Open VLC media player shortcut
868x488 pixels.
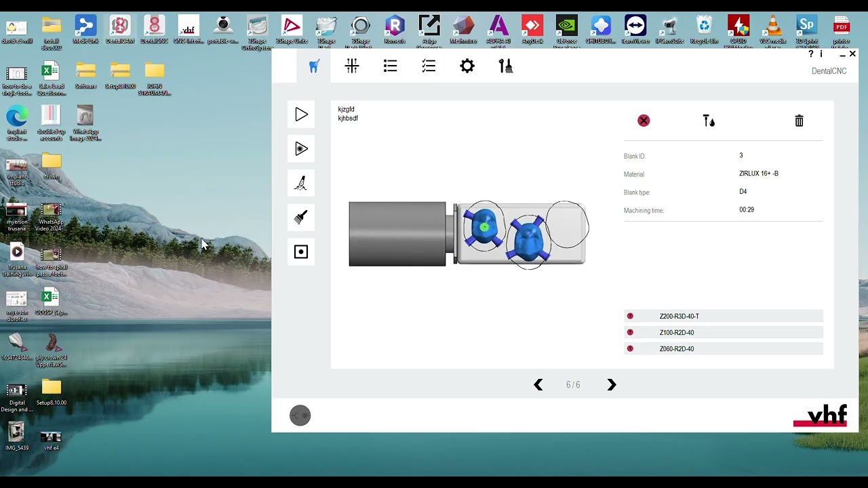pyautogui.click(x=772, y=30)
